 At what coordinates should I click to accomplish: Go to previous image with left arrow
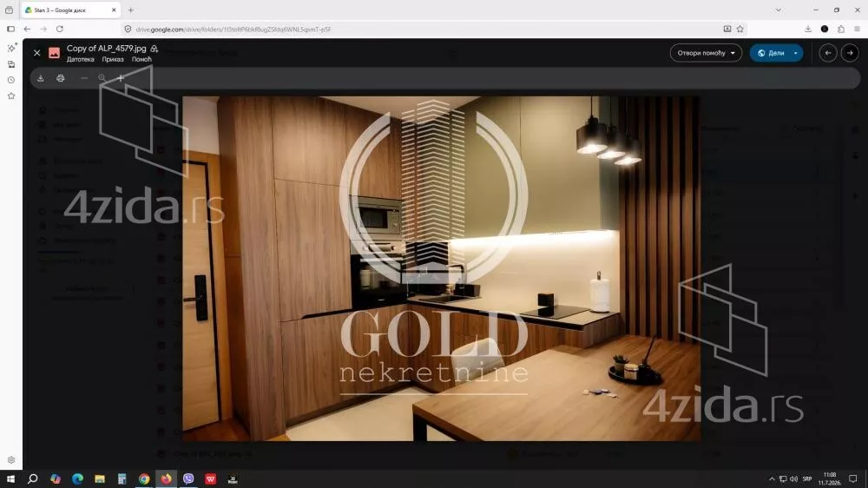point(827,53)
